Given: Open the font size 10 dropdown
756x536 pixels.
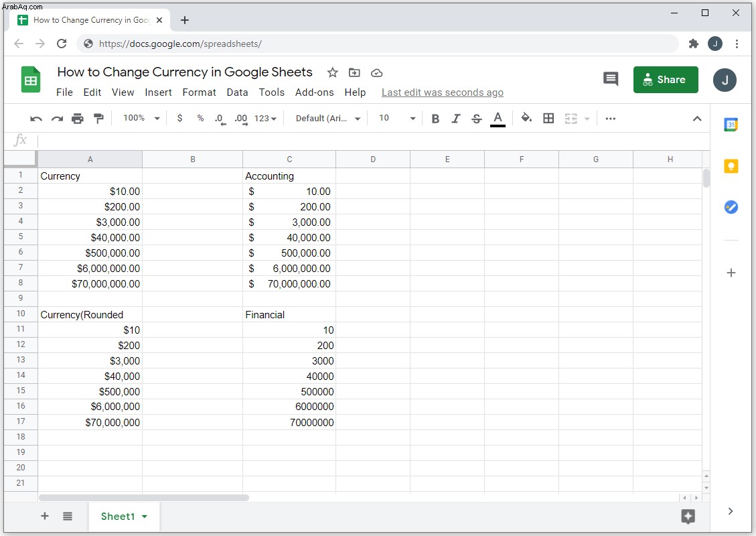Looking at the screenshot, I should coord(397,118).
